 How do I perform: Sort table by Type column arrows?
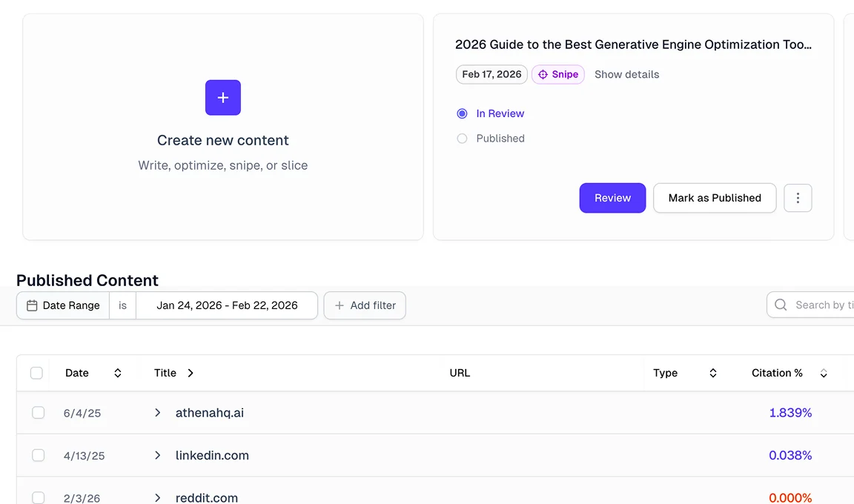(x=713, y=373)
